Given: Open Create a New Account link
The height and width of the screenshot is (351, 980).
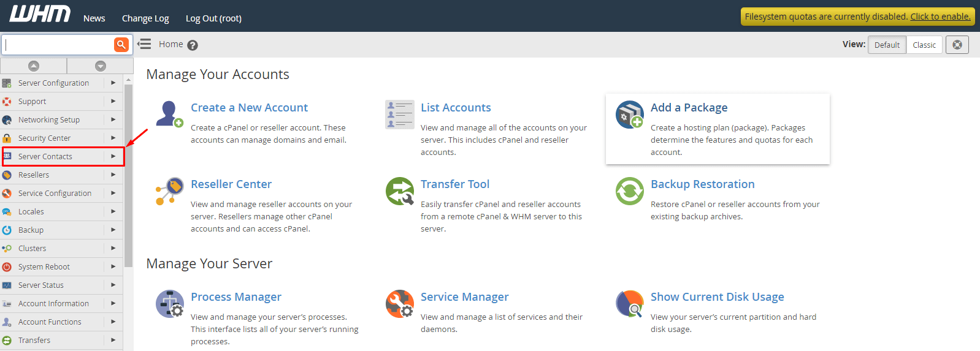Looking at the screenshot, I should click(x=249, y=107).
